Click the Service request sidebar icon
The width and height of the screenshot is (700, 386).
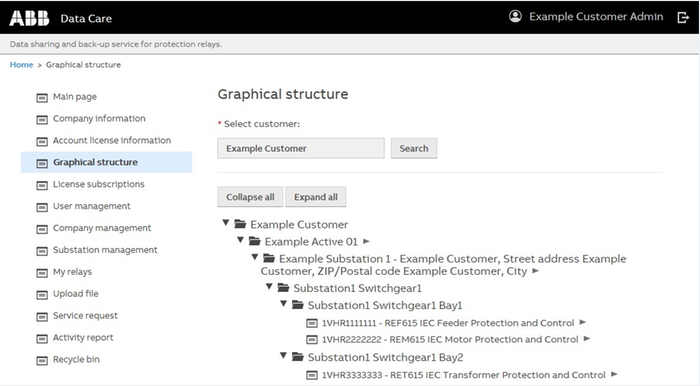42,316
